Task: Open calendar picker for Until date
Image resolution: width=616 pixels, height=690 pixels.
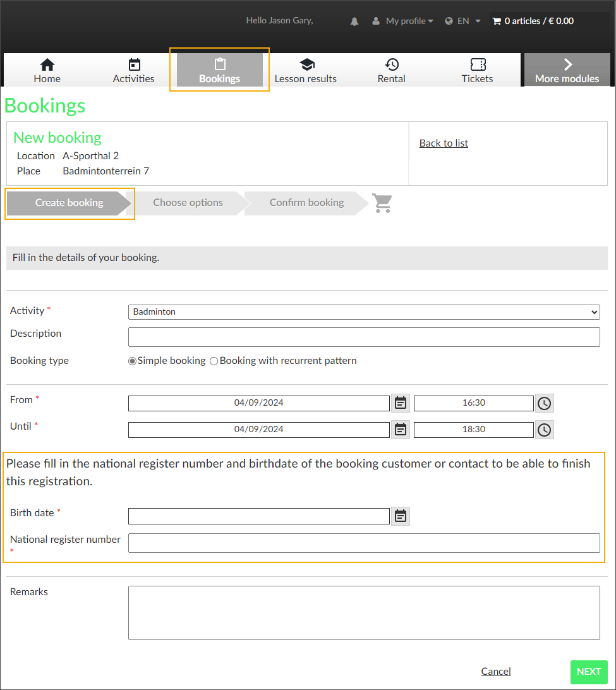Action: click(x=400, y=430)
